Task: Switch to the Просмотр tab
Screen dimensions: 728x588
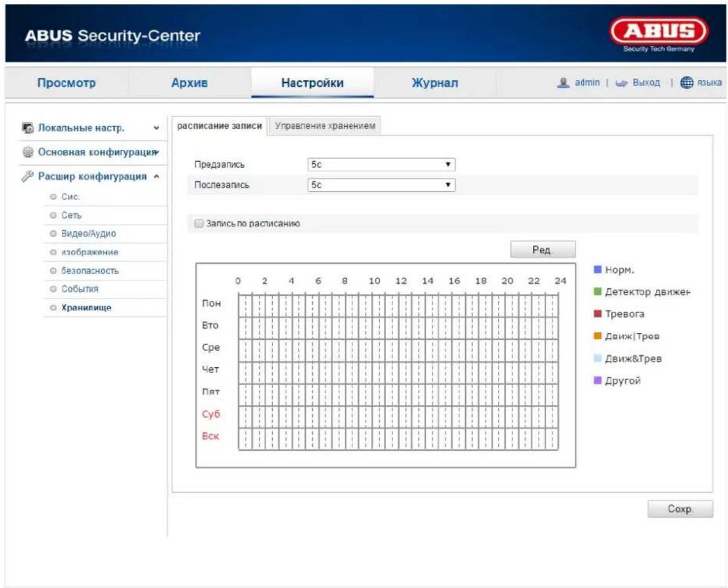Action: coord(66,83)
